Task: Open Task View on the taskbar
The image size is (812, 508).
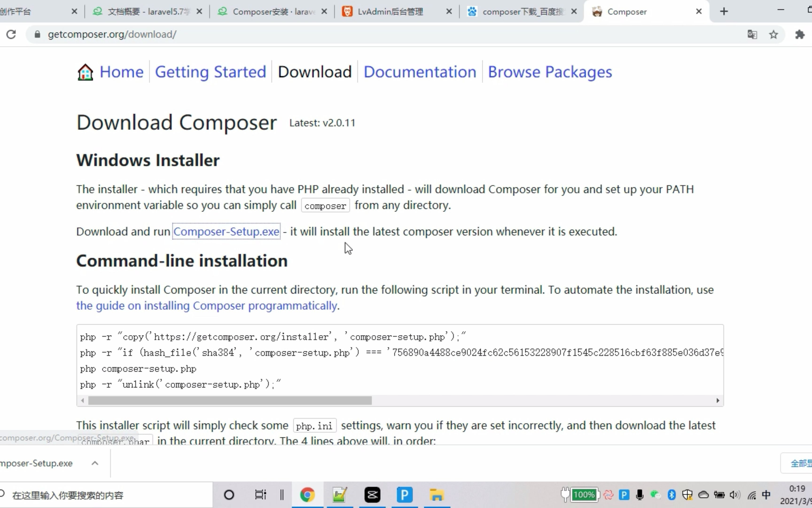Action: (260, 495)
